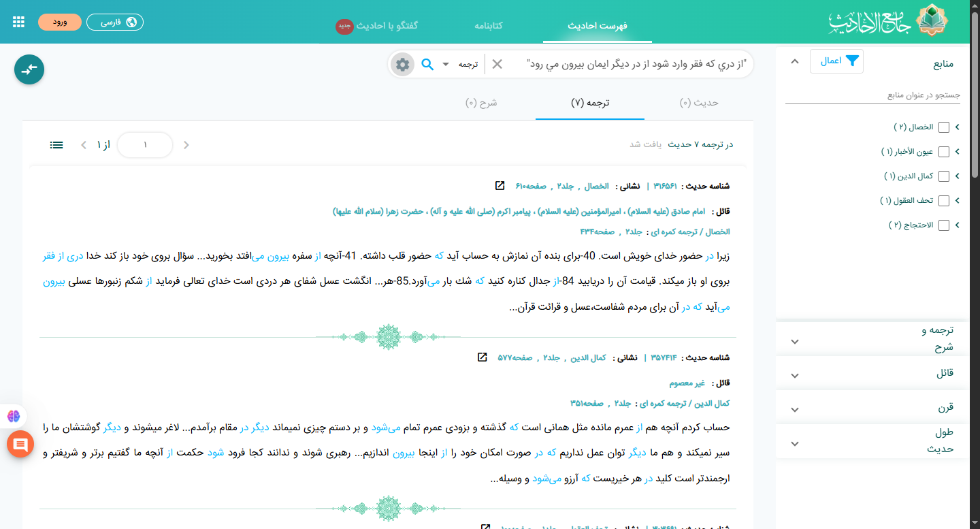This screenshot has height=529, width=980.
Task: Check the الخصال source checkbox
Action: point(944,127)
